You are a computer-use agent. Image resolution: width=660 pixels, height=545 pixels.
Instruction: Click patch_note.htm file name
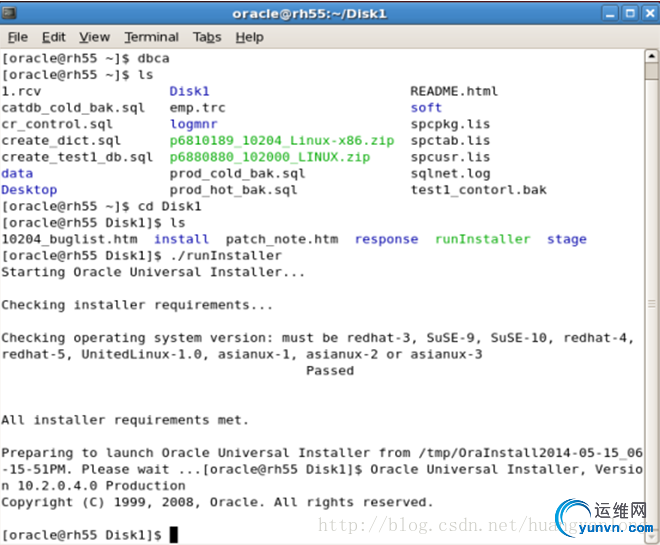[x=282, y=239]
